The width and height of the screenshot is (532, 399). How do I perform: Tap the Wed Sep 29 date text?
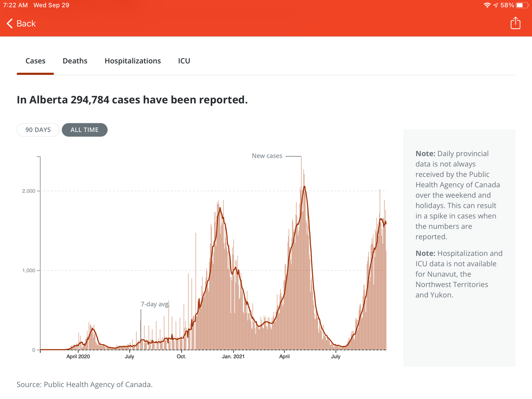[51, 5]
